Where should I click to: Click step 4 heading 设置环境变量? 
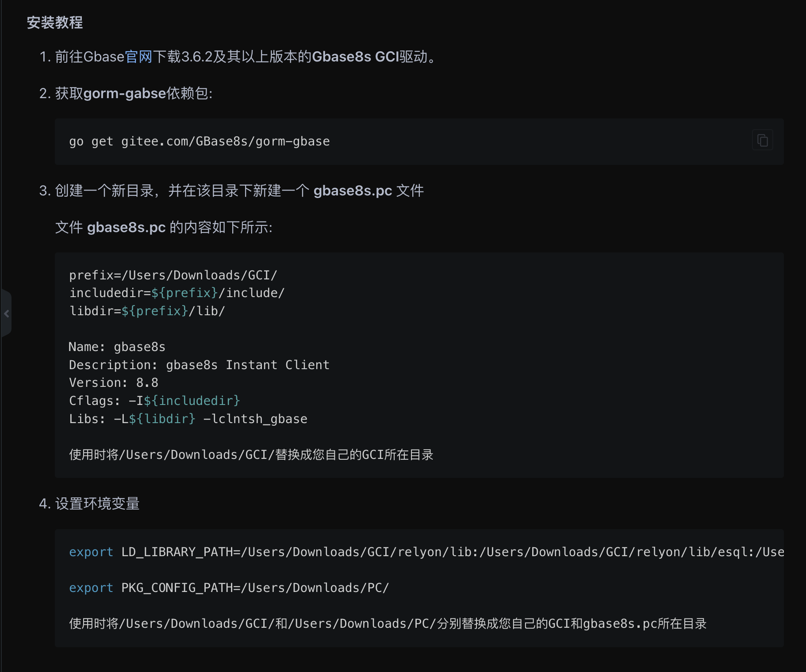pos(97,504)
